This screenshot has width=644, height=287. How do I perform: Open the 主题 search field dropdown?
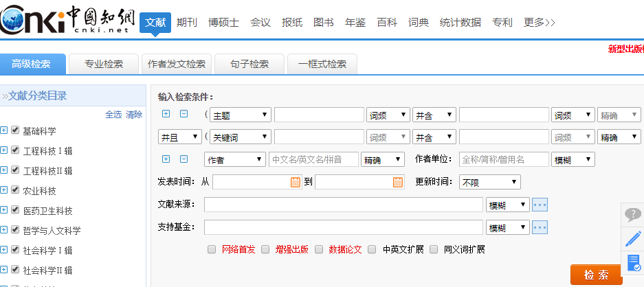point(241,115)
